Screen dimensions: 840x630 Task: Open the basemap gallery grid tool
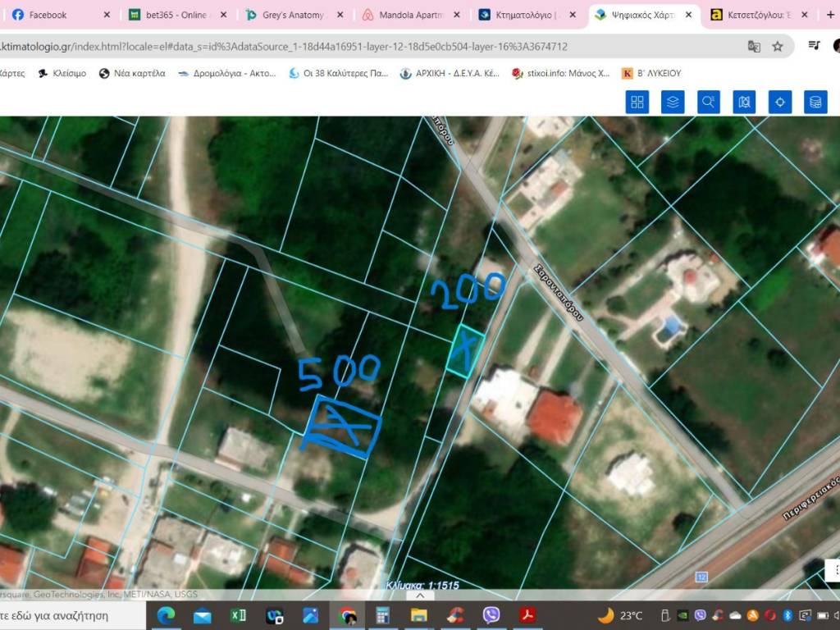coord(637,102)
